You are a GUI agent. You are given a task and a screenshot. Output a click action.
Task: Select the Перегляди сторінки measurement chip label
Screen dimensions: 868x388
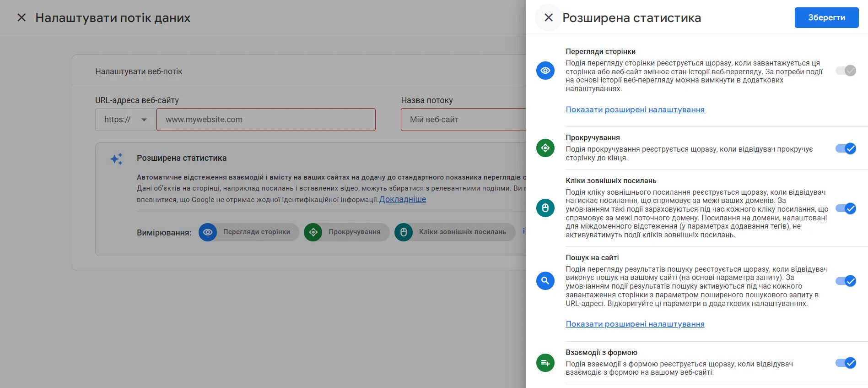(x=257, y=232)
